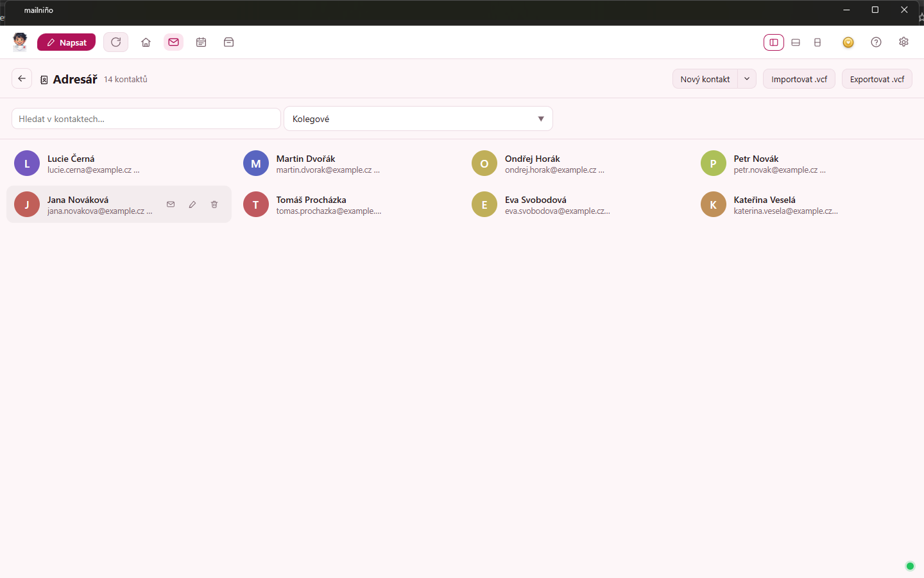Go back using the arrow button
The width and height of the screenshot is (924, 578).
[22, 78]
